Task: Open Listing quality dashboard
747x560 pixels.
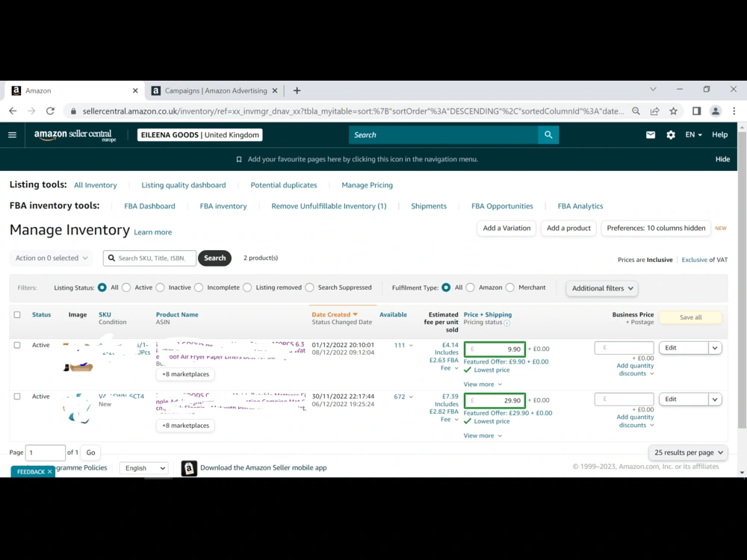Action: [184, 185]
